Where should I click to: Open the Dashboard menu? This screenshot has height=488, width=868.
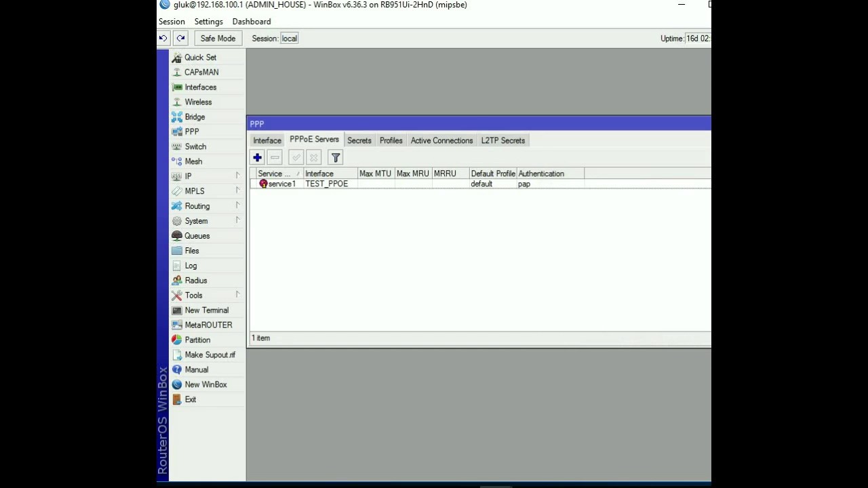pyautogui.click(x=252, y=22)
